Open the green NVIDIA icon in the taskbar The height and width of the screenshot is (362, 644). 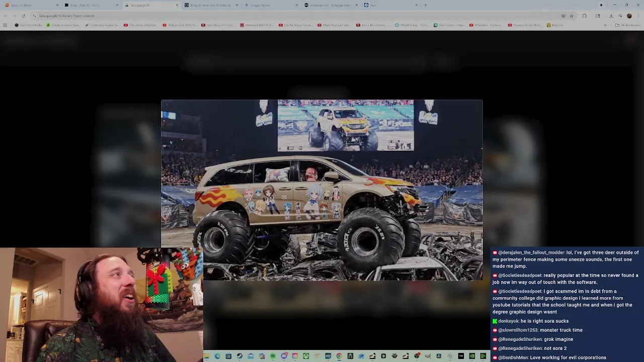(x=472, y=356)
